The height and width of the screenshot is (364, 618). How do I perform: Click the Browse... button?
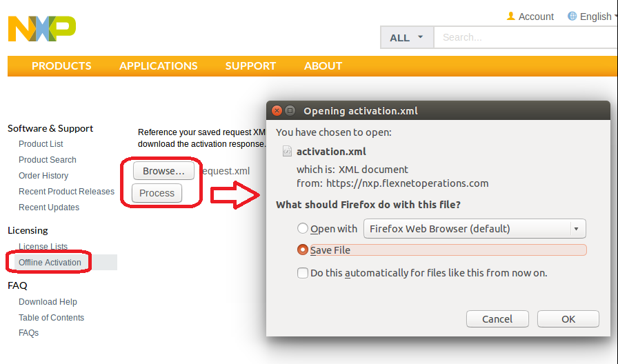pyautogui.click(x=163, y=171)
